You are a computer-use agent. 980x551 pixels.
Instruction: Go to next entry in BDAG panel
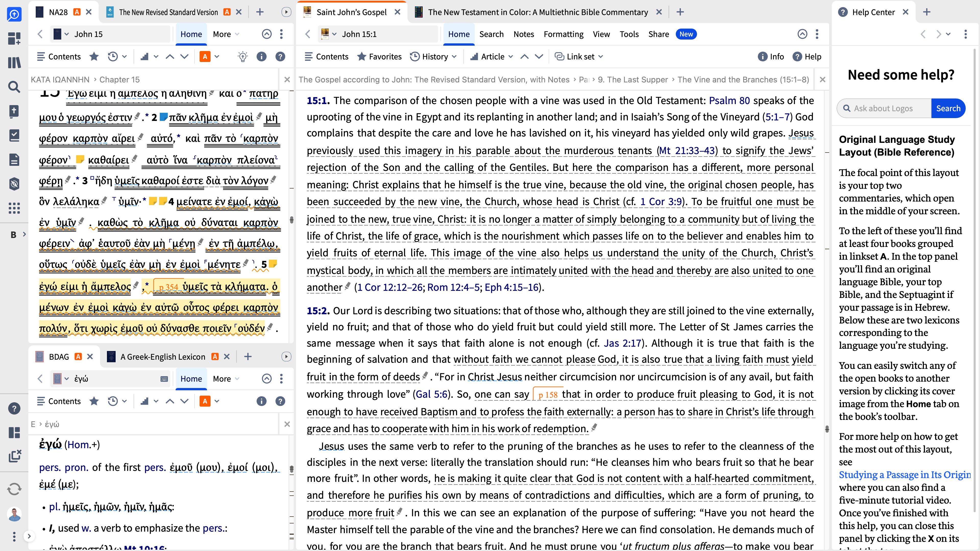tap(185, 401)
